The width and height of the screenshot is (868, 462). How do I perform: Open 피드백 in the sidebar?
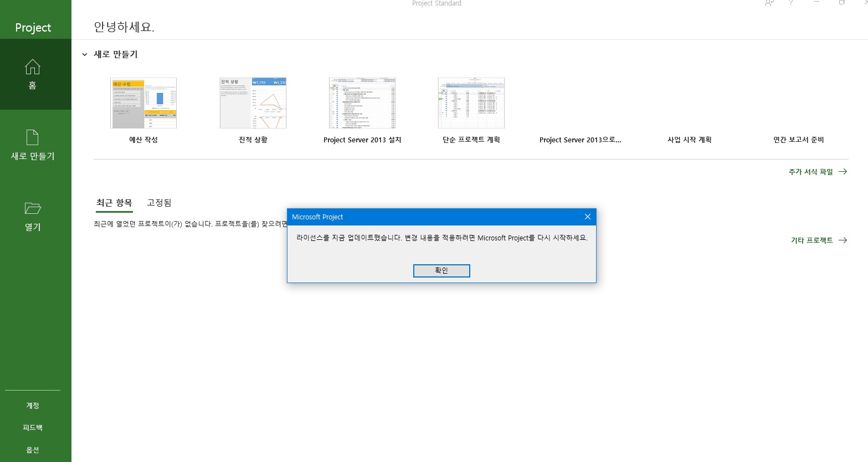point(33,428)
